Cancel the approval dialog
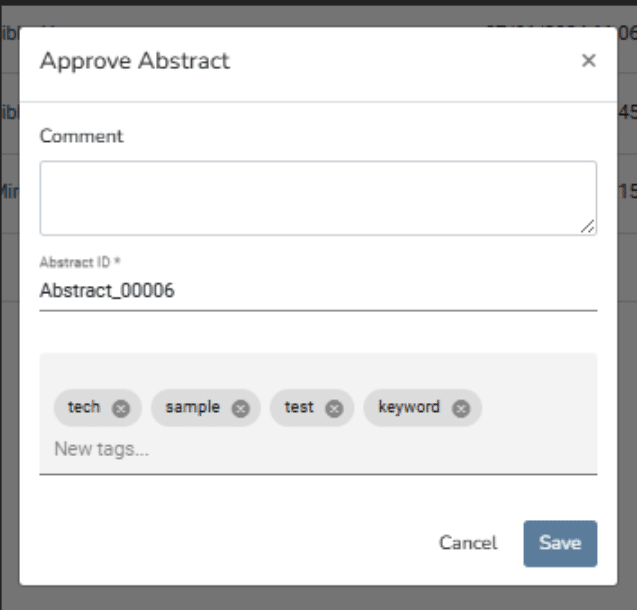Screen dimensions: 637x610 point(468,543)
